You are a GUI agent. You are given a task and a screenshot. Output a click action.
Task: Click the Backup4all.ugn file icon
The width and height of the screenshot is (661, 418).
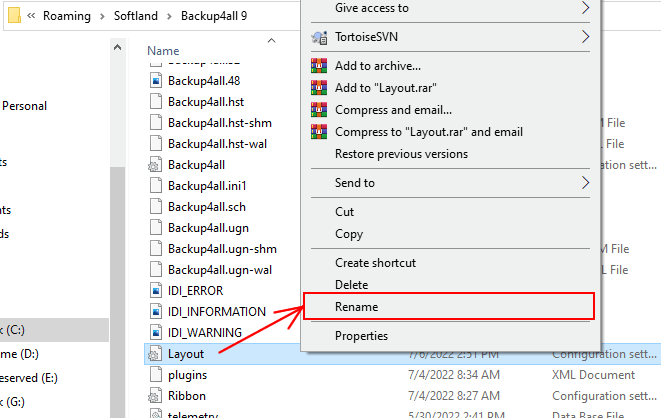(156, 228)
